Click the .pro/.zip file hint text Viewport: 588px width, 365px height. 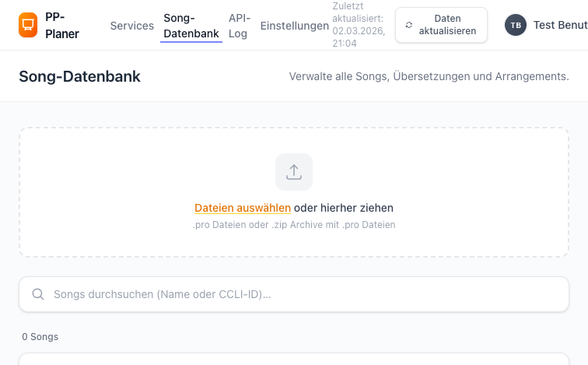[294, 225]
